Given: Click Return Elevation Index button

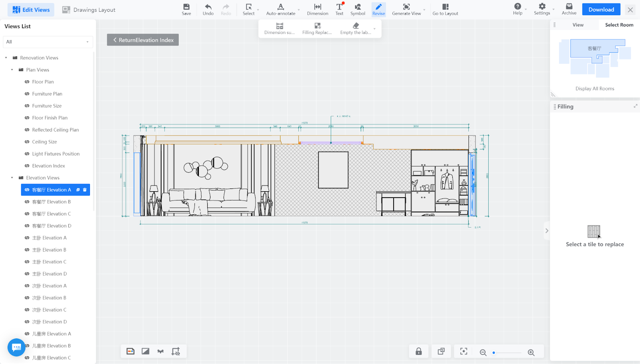Looking at the screenshot, I should click(143, 40).
